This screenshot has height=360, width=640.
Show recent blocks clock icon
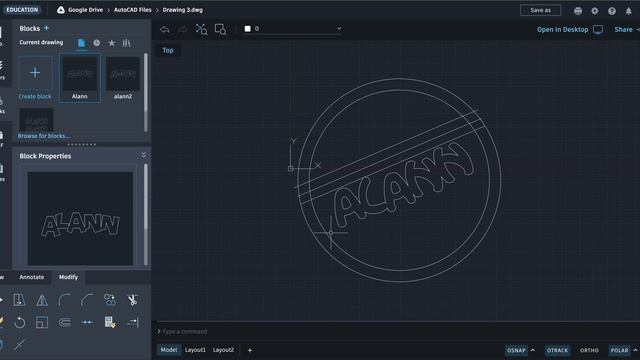pyautogui.click(x=96, y=43)
